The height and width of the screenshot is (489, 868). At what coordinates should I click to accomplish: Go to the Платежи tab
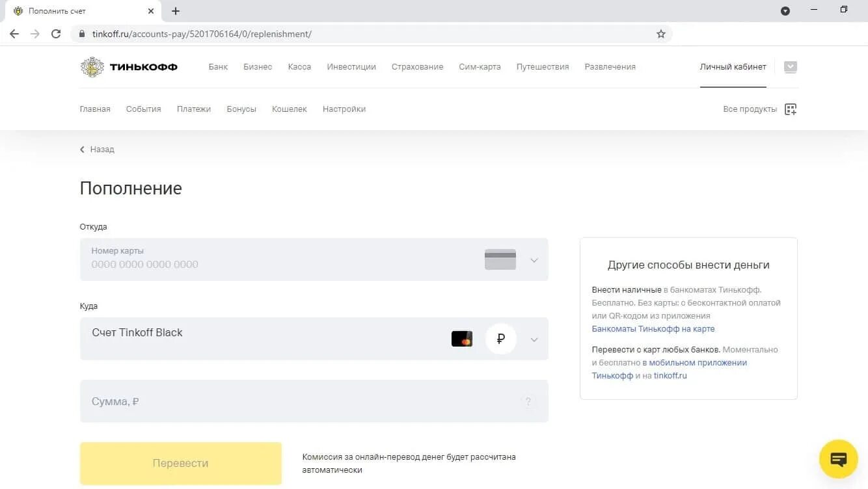pyautogui.click(x=194, y=109)
